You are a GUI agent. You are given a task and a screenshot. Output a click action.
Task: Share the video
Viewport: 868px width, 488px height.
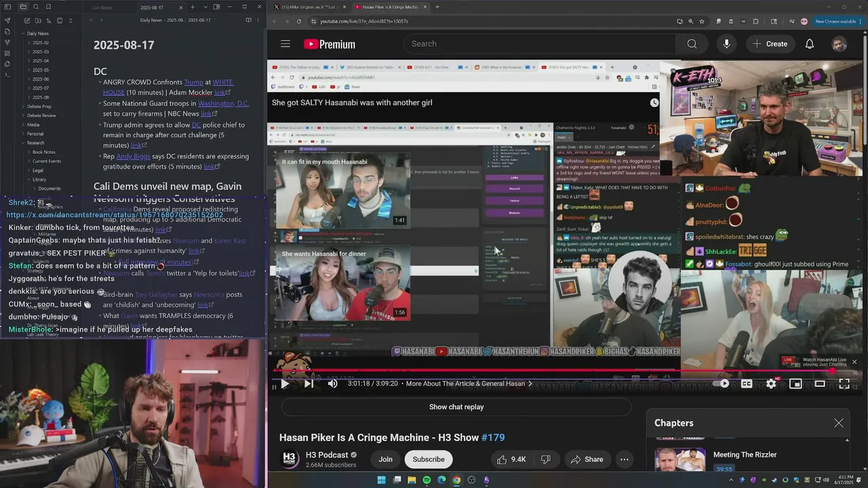pos(587,459)
